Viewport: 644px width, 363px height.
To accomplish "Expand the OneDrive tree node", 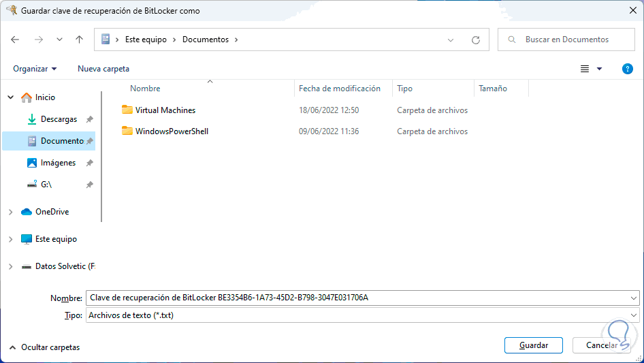I will click(11, 212).
